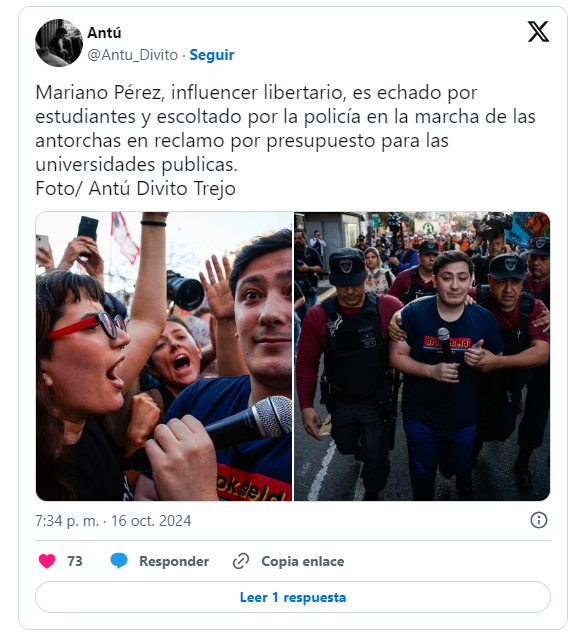
Task: Like the tweet with heart icon
Action: 47,561
